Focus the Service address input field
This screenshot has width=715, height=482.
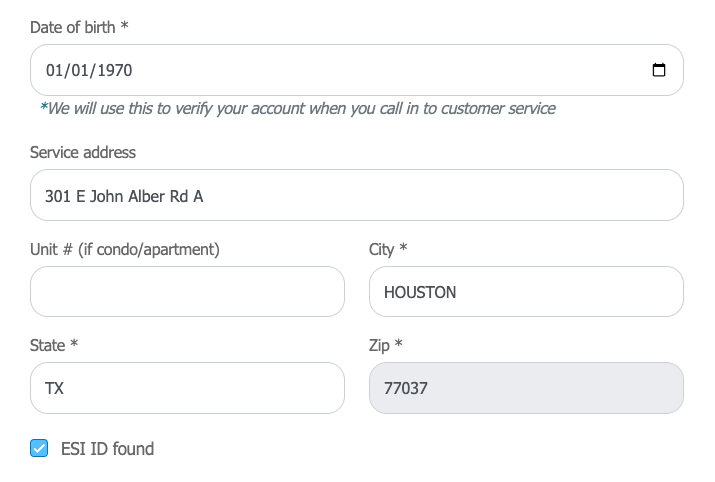pyautogui.click(x=357, y=195)
